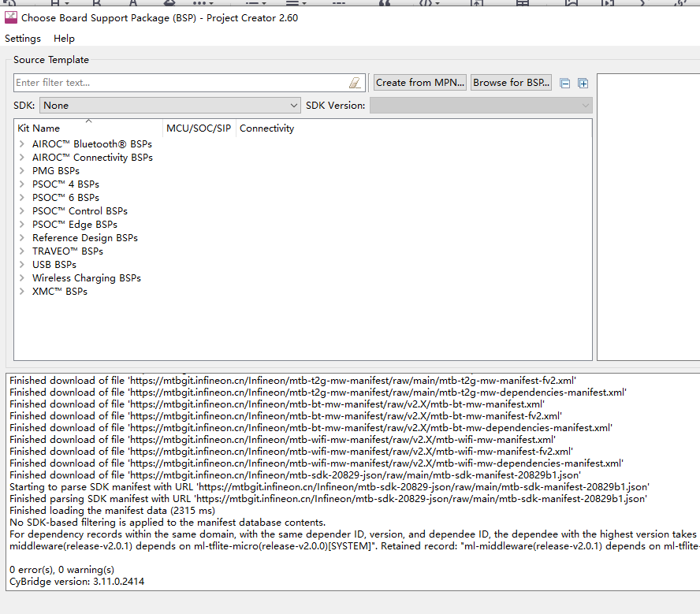The height and width of the screenshot is (614, 700).
Task: Open the Settings menu
Action: 23,39
